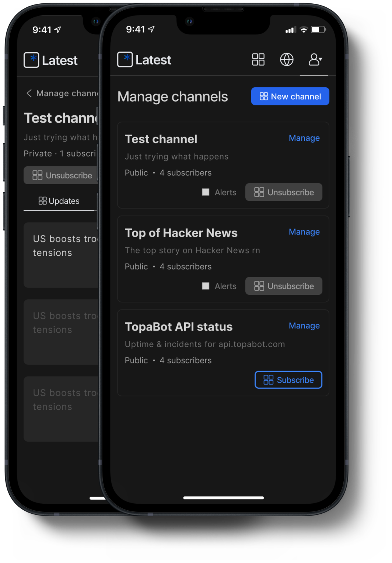The width and height of the screenshot is (392, 563).
Task: Open the user account menu icon
Action: [315, 59]
